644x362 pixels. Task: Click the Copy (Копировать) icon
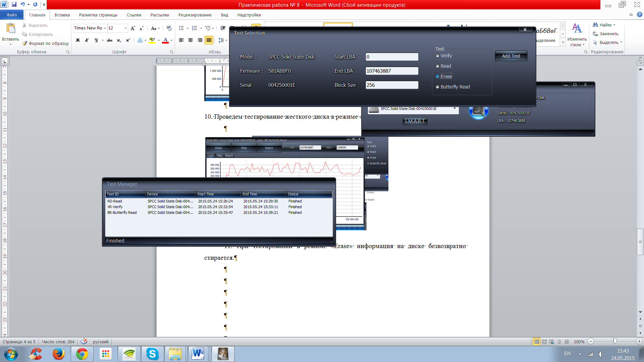pyautogui.click(x=24, y=34)
